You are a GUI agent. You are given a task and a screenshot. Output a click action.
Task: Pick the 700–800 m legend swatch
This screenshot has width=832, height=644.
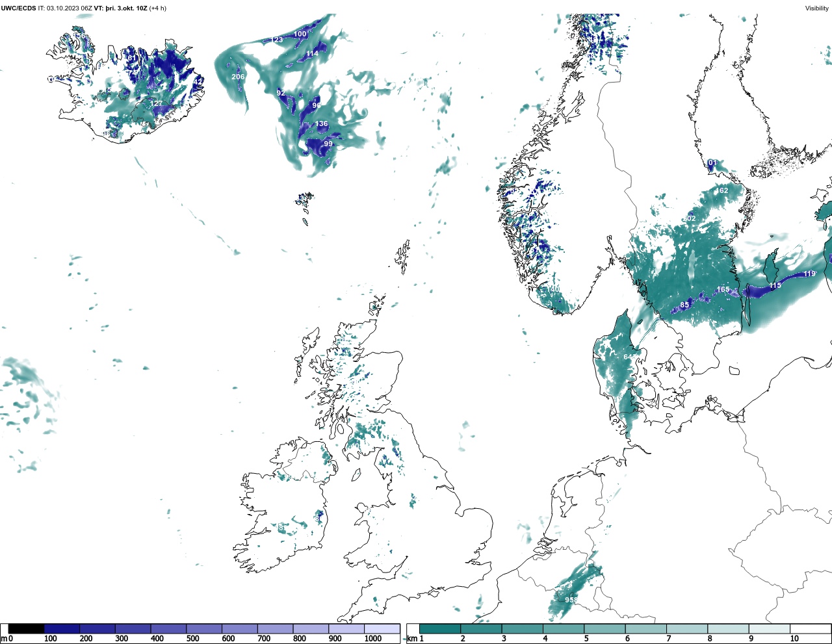point(275,629)
